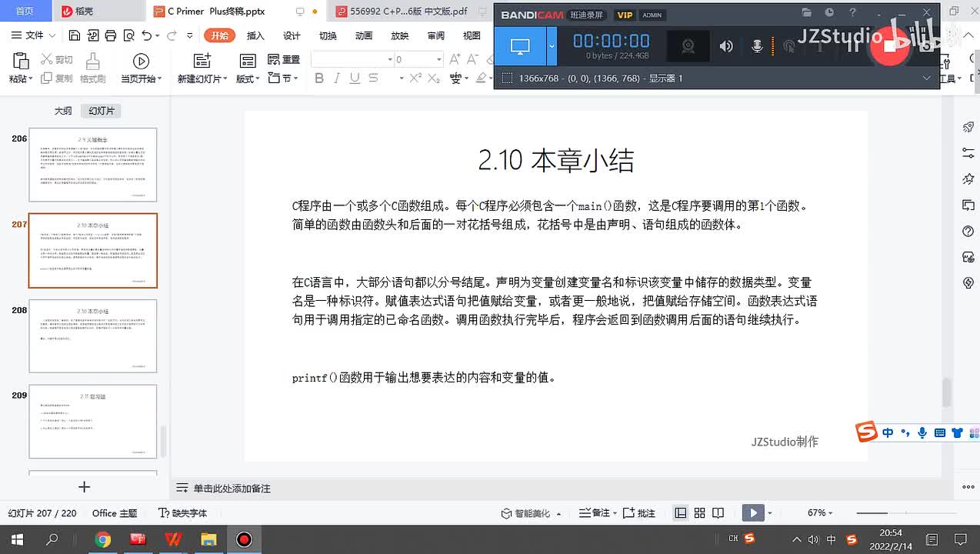The height and width of the screenshot is (554, 980).
Task: Expand the 当页开始 dropdown
Action: [x=142, y=78]
